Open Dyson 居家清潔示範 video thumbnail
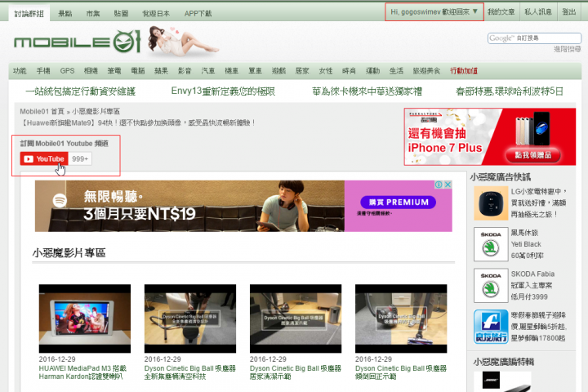Viewport: 588px width, 392px height. click(x=296, y=318)
